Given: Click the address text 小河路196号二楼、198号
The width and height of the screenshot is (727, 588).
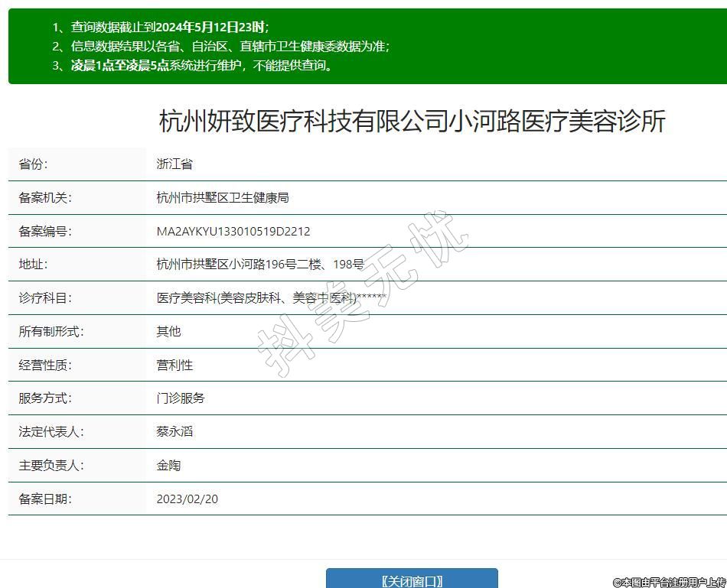Looking at the screenshot, I should tap(260, 265).
